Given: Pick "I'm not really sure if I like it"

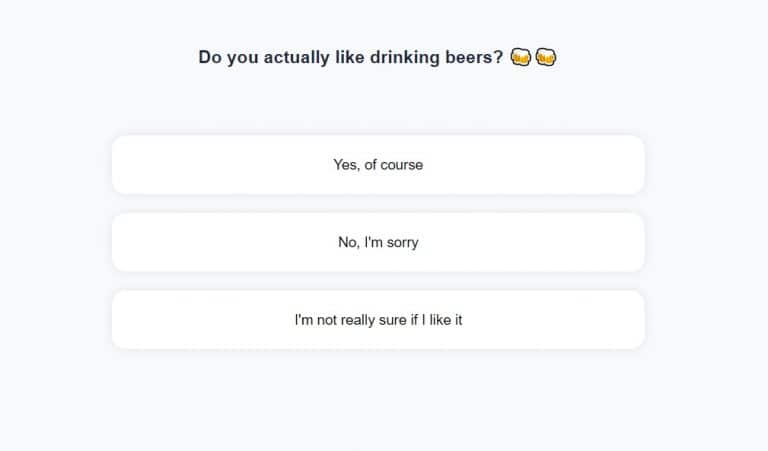Looking at the screenshot, I should point(378,320).
